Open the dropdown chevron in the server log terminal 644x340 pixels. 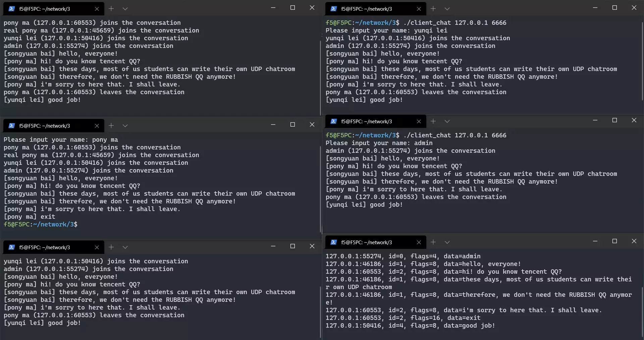tap(447, 242)
